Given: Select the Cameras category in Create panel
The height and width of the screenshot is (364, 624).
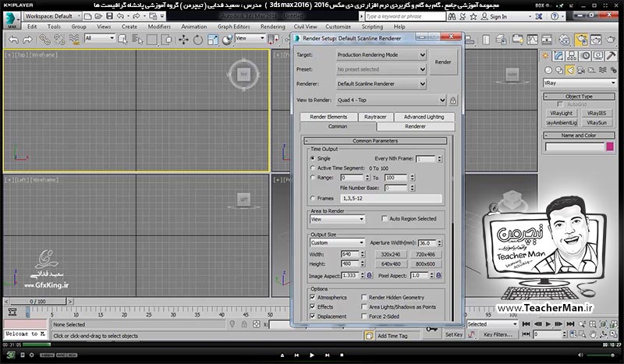Looking at the screenshot, I should pos(581,70).
